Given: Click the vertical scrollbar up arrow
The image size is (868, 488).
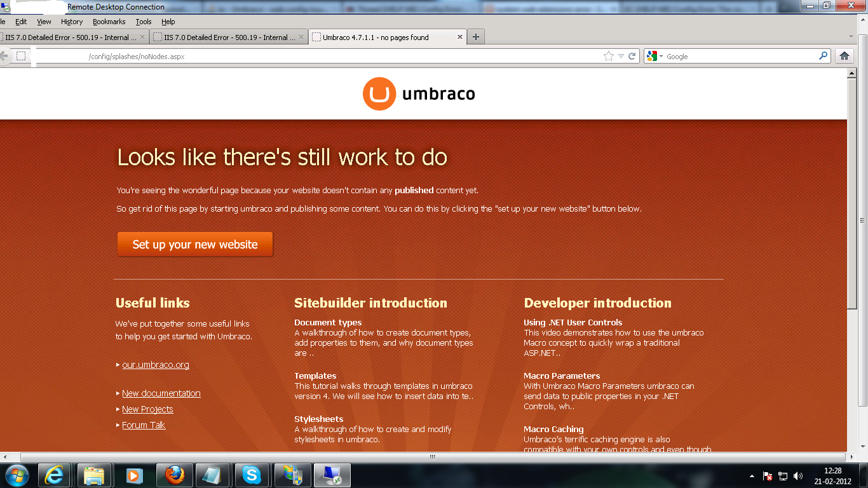Looking at the screenshot, I should tap(852, 74).
